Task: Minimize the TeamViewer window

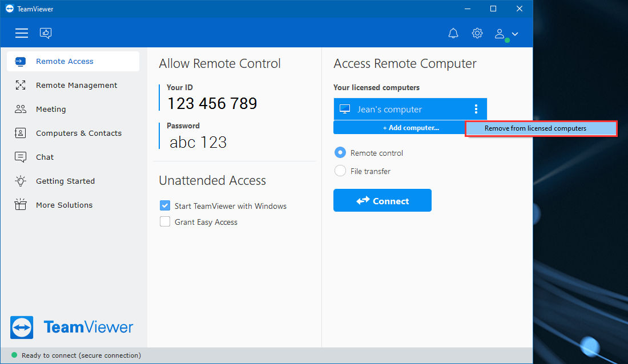Action: pos(468,9)
